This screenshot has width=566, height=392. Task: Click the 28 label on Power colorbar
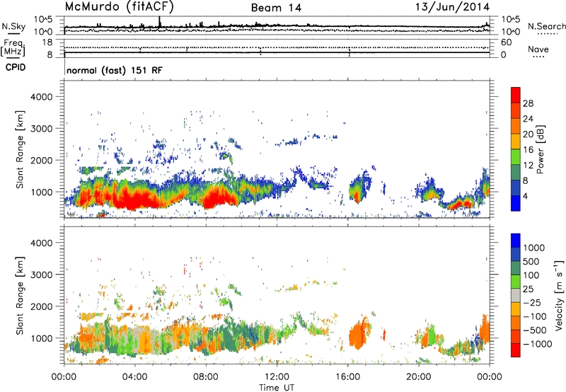point(528,103)
